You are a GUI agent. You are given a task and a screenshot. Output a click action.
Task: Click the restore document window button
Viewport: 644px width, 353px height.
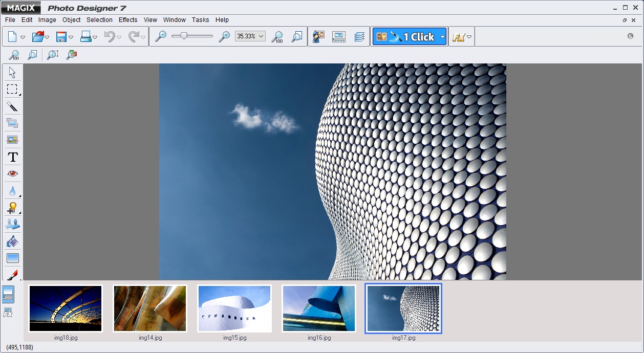coord(625,20)
